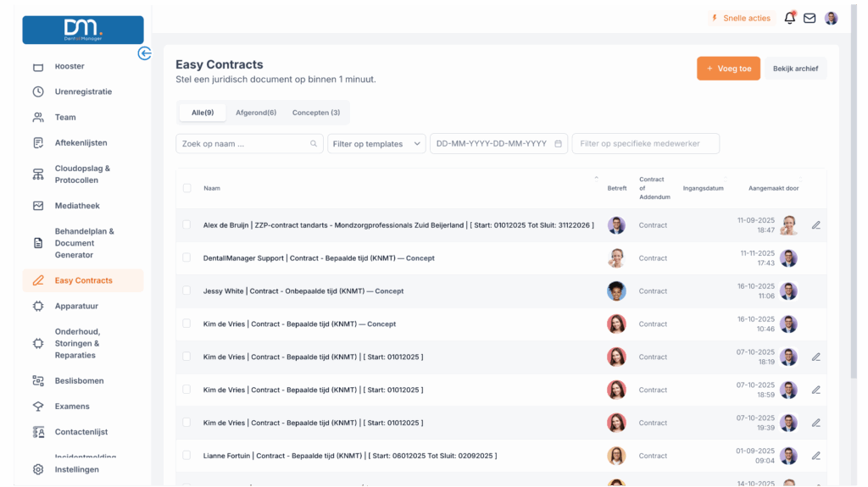
Task: Click the Zoek op naam search field
Action: pos(250,144)
